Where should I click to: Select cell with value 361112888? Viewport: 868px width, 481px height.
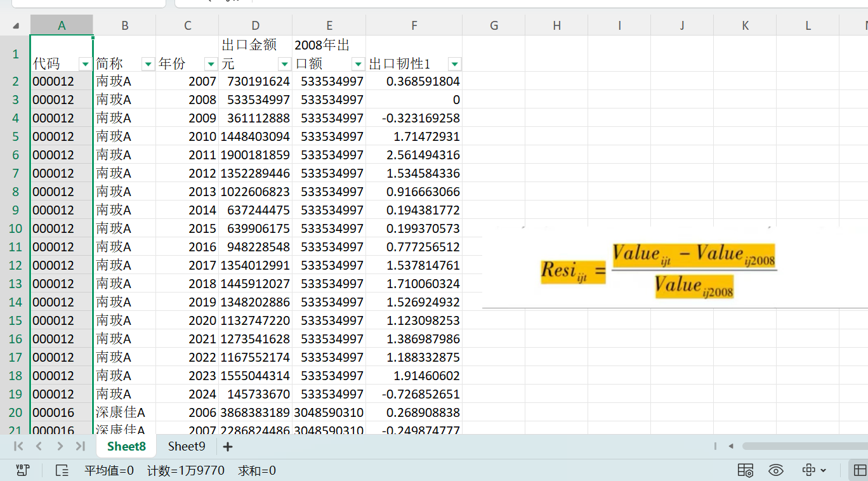[255, 118]
